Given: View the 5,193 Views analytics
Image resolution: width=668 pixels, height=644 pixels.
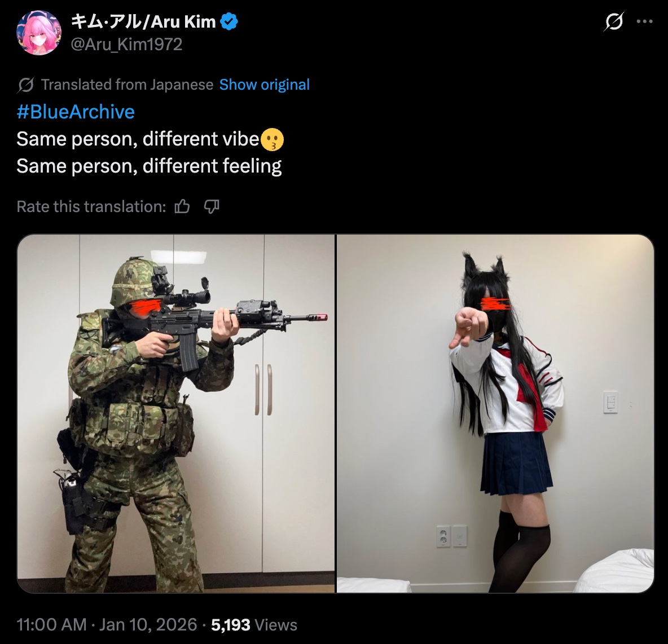Looking at the screenshot, I should (254, 624).
